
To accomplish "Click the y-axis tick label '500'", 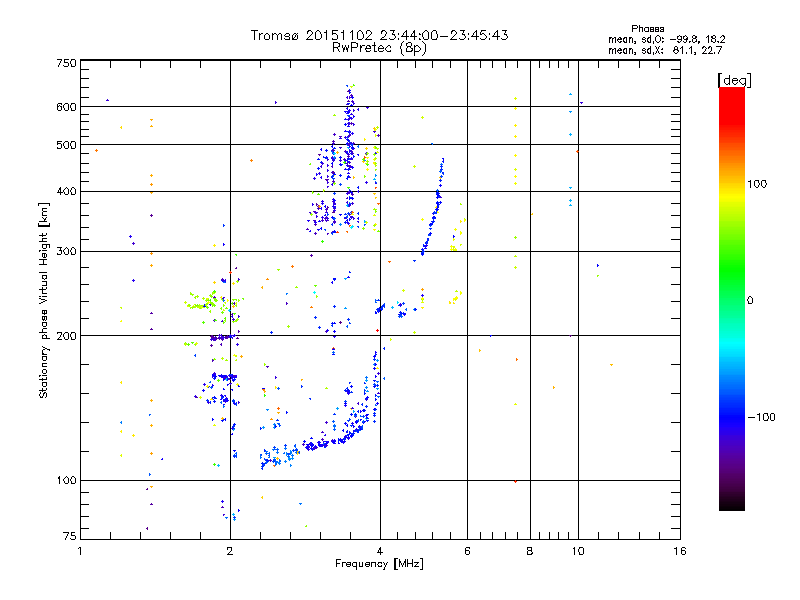I will [67, 145].
